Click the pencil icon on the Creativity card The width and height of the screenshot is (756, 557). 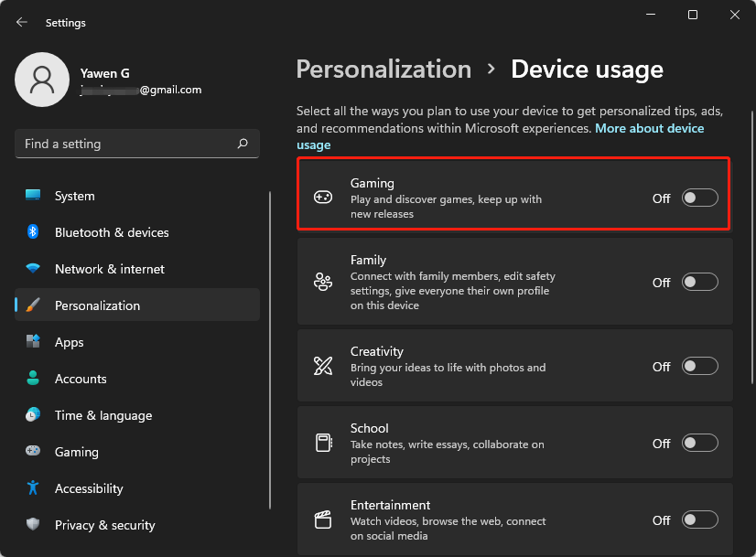click(x=323, y=366)
